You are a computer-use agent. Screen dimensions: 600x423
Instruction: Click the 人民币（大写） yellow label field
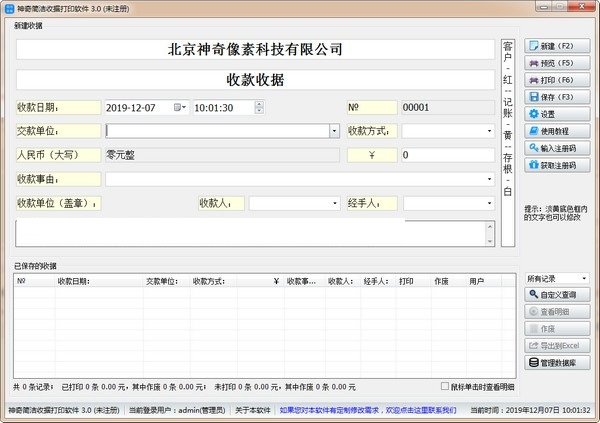point(59,155)
